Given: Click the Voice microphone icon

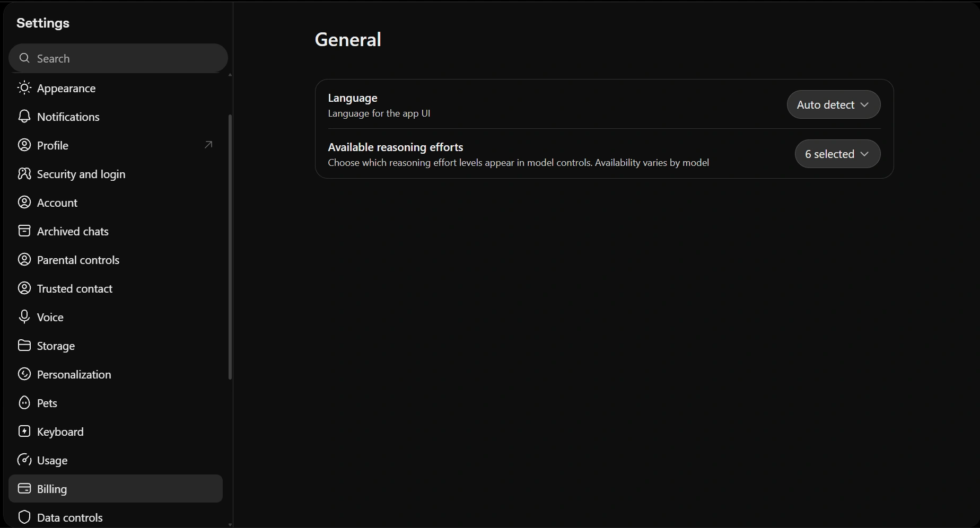Looking at the screenshot, I should 24,317.
